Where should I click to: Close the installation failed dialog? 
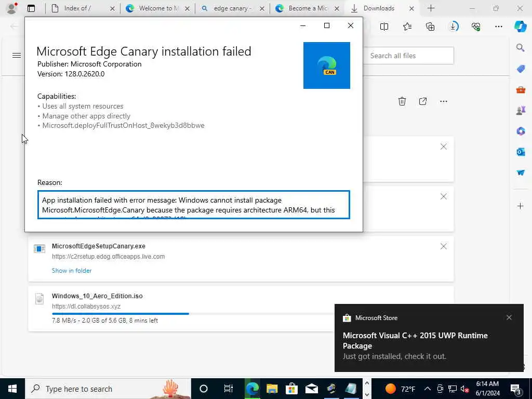(351, 25)
